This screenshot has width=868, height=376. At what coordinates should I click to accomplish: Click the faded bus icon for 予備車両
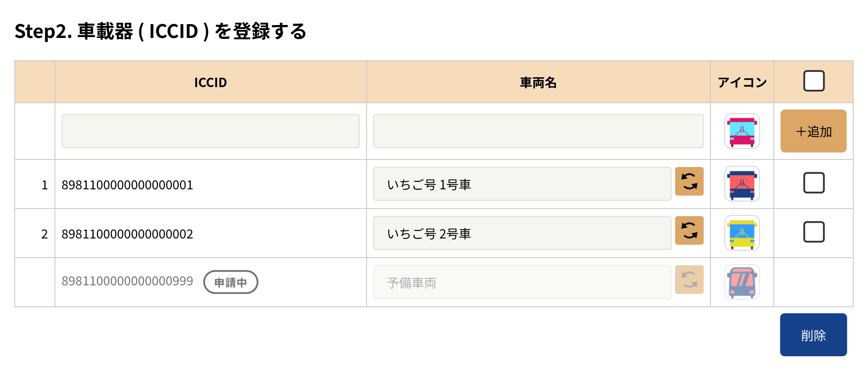(742, 282)
